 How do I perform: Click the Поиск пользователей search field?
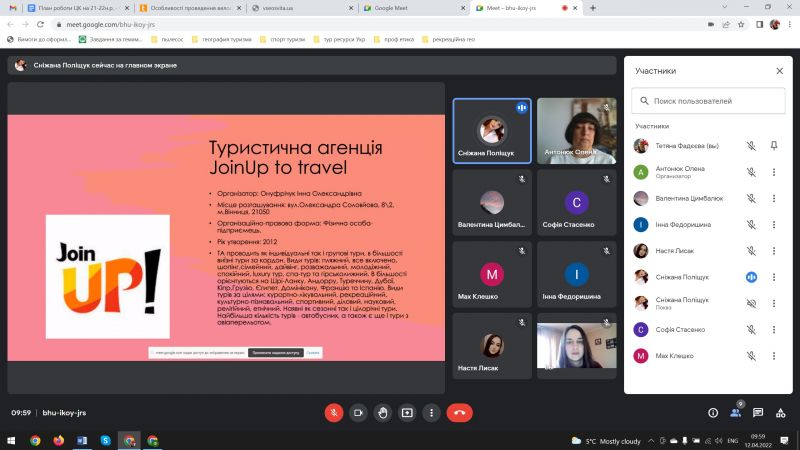point(708,101)
